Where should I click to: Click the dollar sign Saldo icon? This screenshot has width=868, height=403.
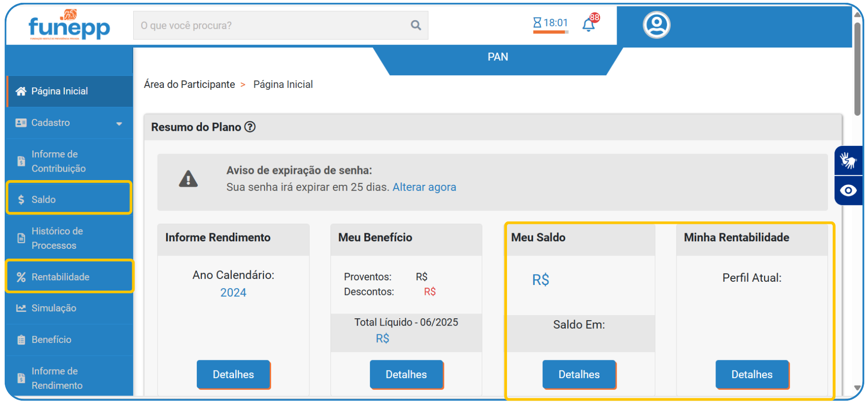click(21, 200)
